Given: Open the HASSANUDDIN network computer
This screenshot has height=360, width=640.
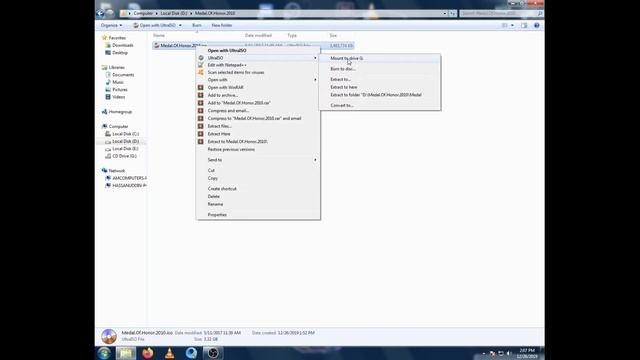Looking at the screenshot, I should [129, 185].
